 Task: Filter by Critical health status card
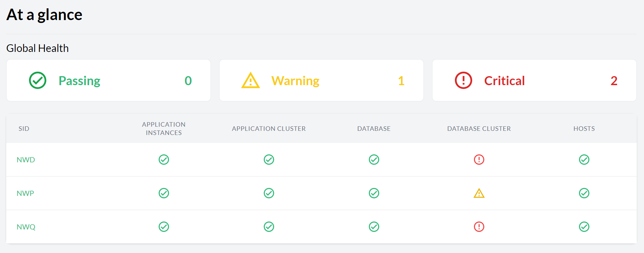[x=534, y=80]
